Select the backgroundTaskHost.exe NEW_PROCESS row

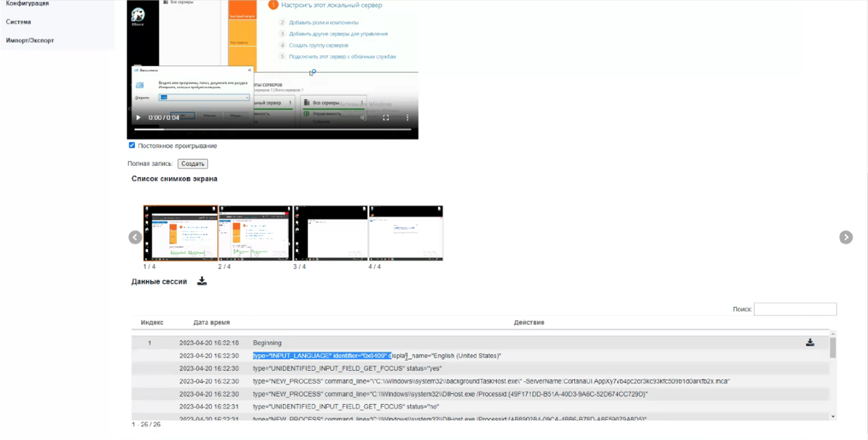coord(480,381)
